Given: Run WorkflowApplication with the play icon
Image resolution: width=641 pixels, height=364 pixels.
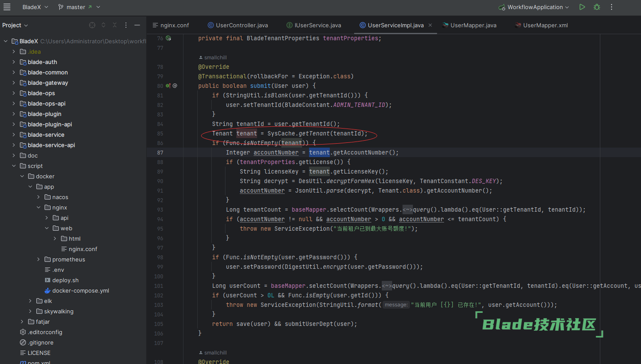Looking at the screenshot, I should pos(582,7).
